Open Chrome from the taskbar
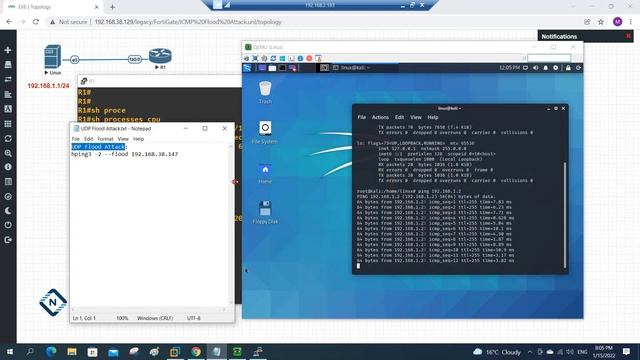Image resolution: width=640 pixels, height=360 pixels. point(196,351)
